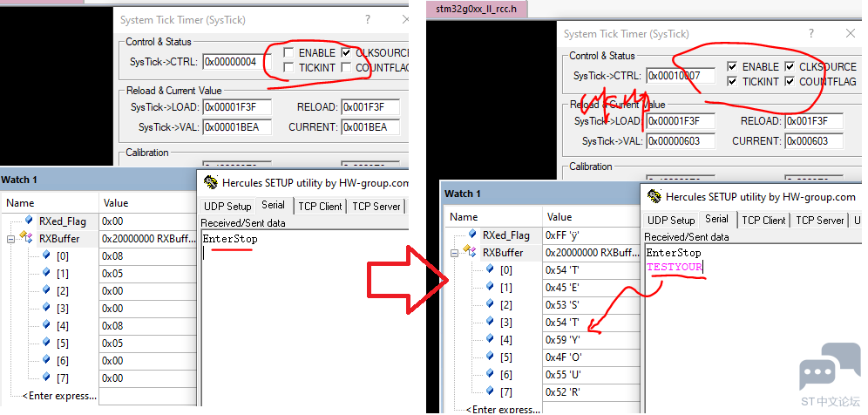Collapse RXBuffer in left Watch 1
Image resolution: width=868 pixels, height=415 pixels.
pos(10,239)
